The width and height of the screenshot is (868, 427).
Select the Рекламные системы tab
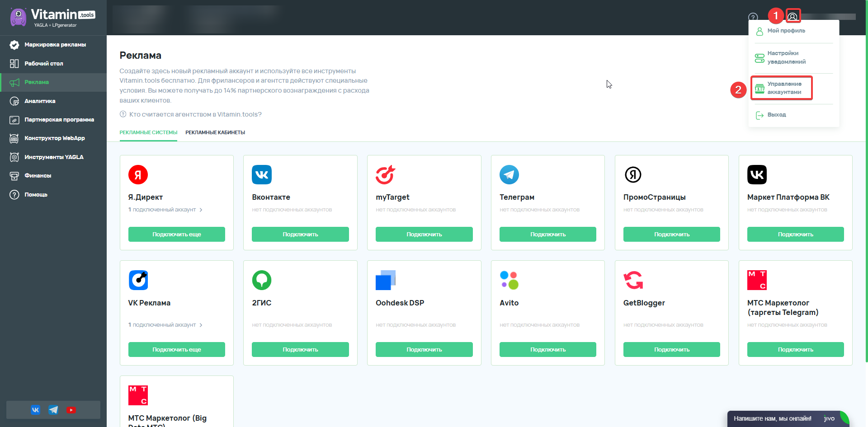click(x=148, y=132)
